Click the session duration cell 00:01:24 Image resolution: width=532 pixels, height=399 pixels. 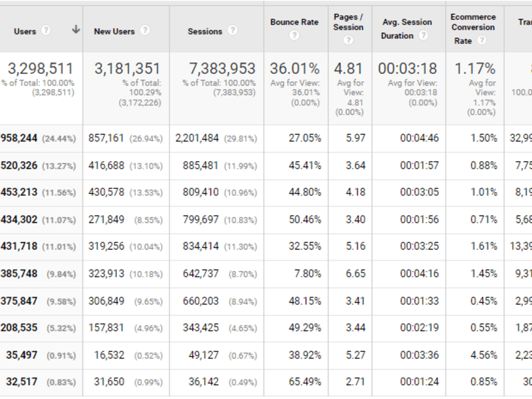(x=419, y=381)
